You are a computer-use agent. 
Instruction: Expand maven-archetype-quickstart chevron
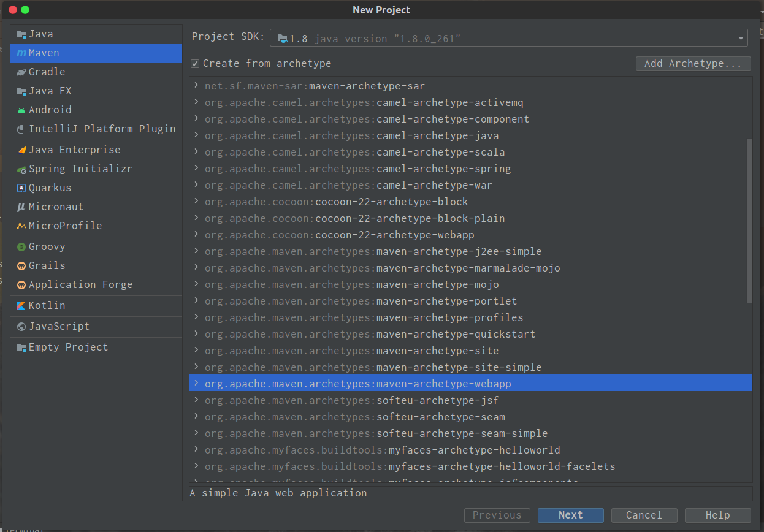click(196, 334)
